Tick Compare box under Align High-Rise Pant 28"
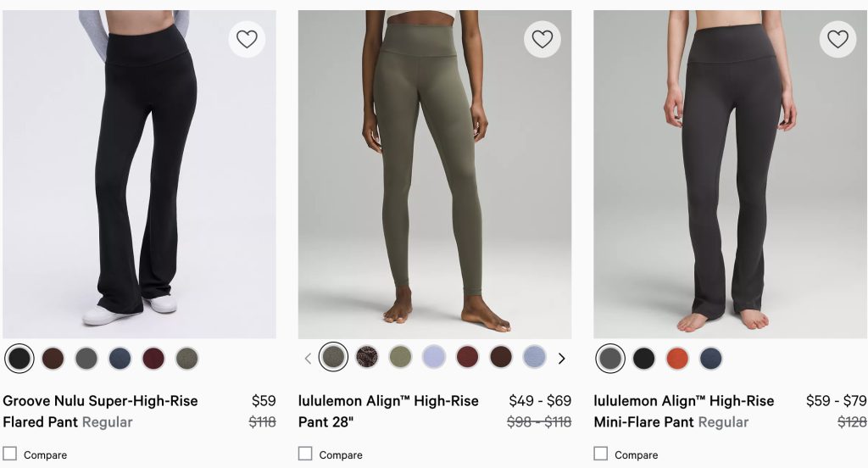Image resolution: width=868 pixels, height=468 pixels. point(305,454)
